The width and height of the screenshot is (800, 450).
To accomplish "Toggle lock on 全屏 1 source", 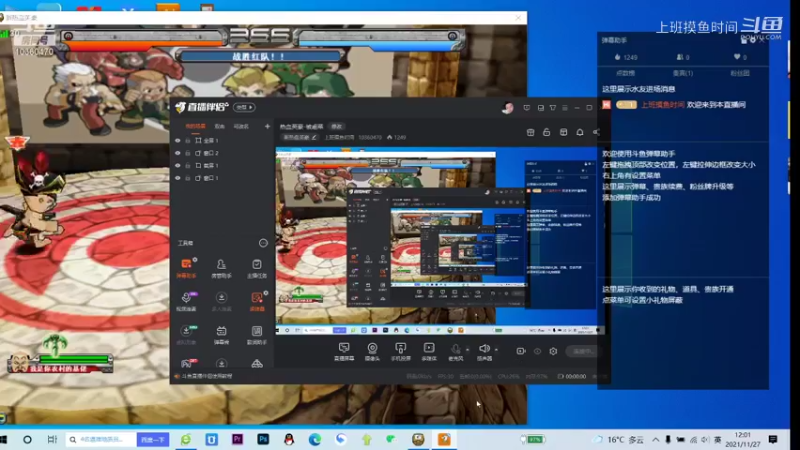I will [x=188, y=140].
